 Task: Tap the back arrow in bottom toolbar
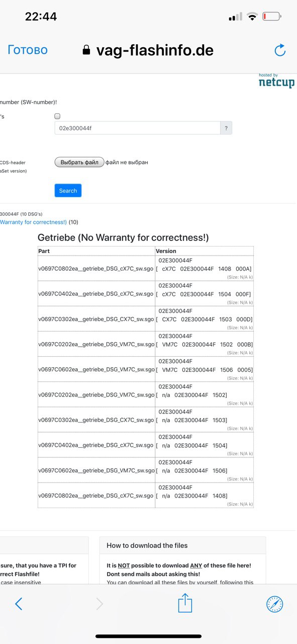(19, 604)
